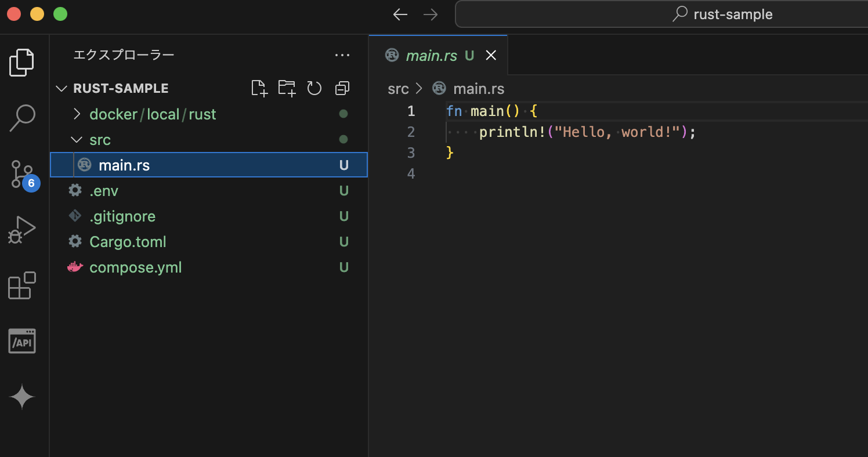
Task: Click the src breadcrumb segment
Action: [398, 89]
